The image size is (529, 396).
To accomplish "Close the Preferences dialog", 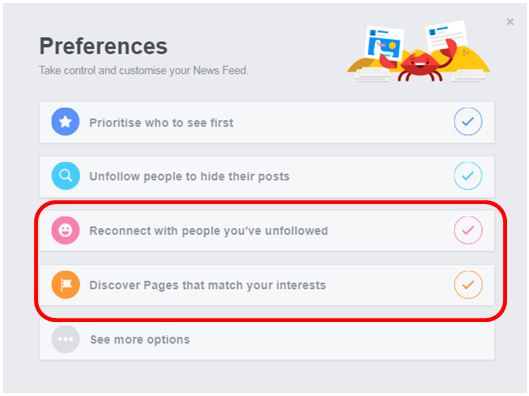I will click(x=510, y=22).
